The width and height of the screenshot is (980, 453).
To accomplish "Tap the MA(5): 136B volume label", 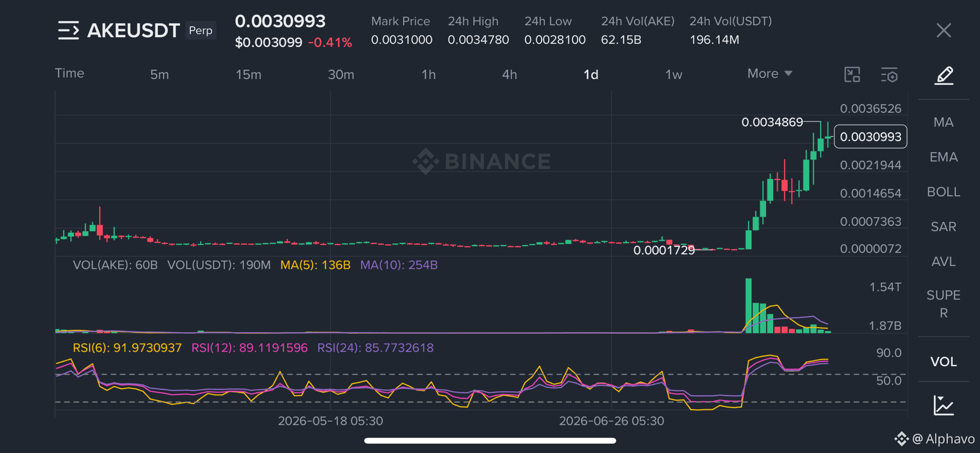I will (x=315, y=265).
